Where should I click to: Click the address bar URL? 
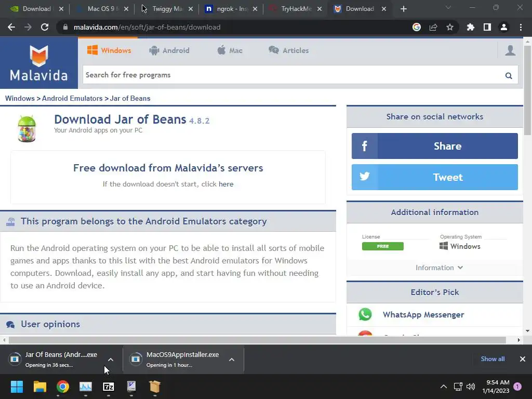(147, 27)
